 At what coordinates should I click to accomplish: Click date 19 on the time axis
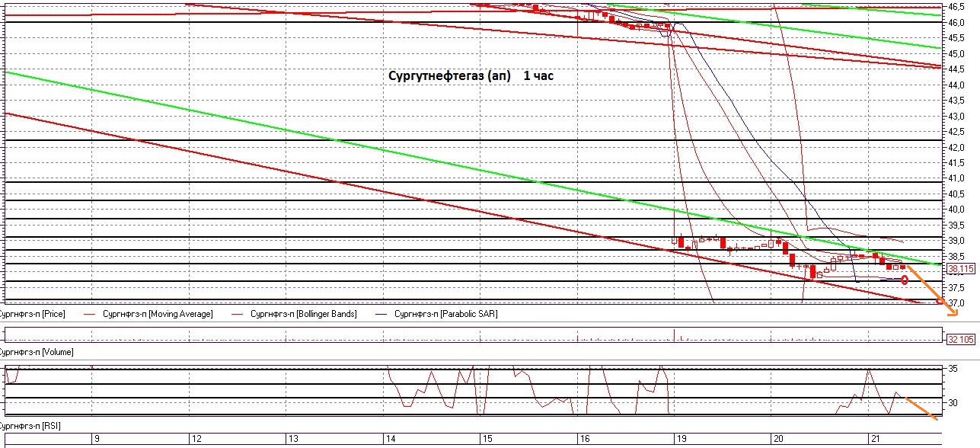[x=682, y=439]
